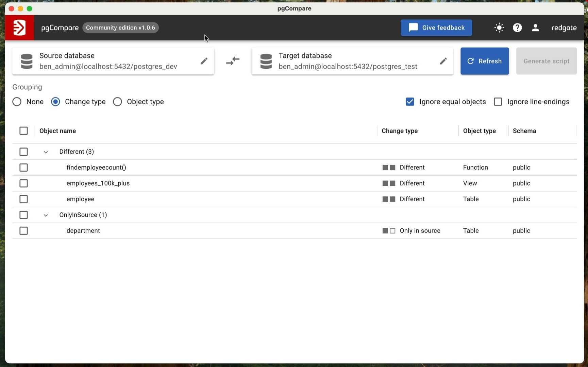Click the source database cylinder icon

(x=27, y=61)
